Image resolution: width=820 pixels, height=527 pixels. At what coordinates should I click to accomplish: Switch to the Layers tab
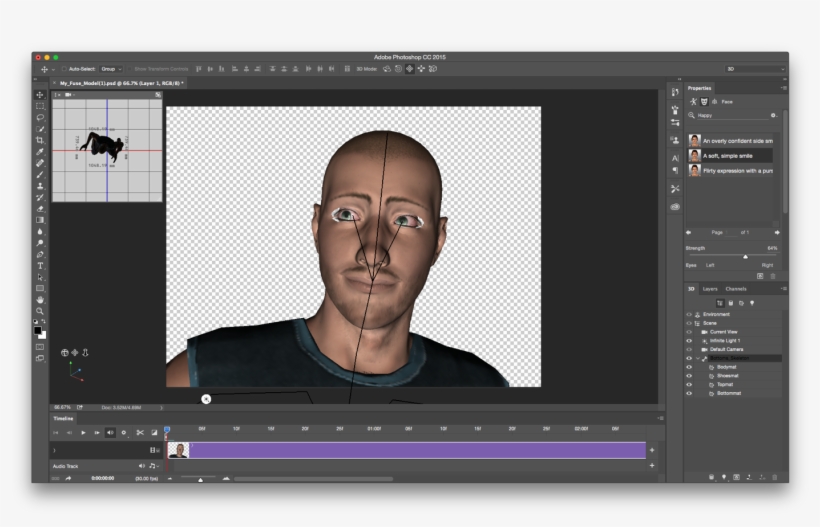(x=710, y=289)
